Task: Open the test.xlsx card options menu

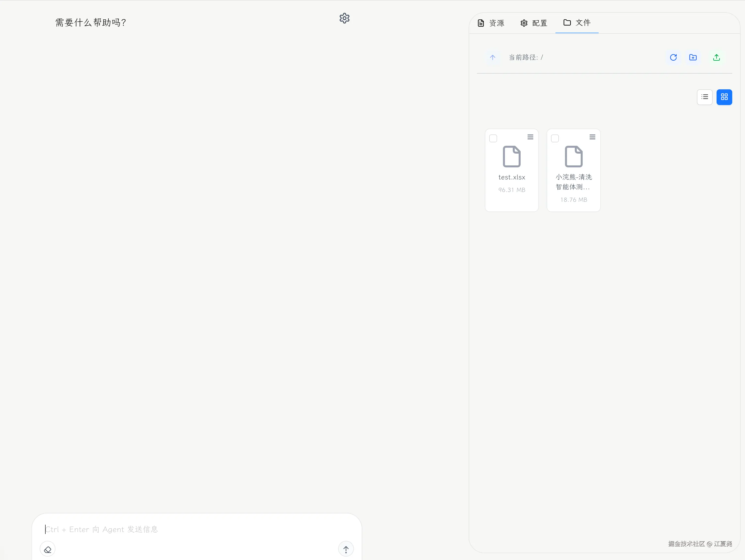Action: (x=530, y=137)
